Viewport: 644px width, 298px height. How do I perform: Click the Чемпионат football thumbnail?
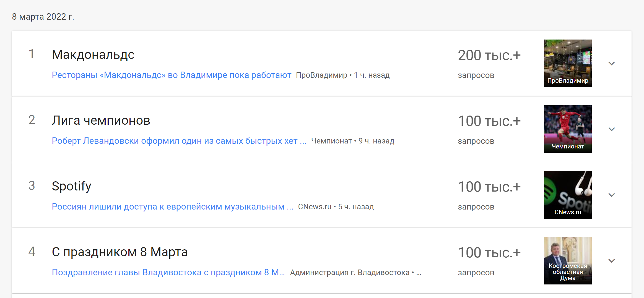(568, 129)
